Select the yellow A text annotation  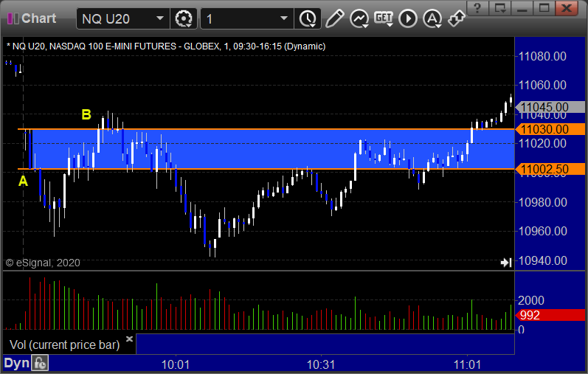coord(24,181)
